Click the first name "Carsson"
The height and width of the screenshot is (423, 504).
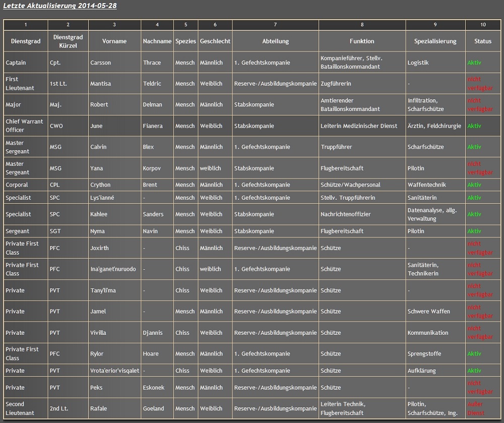[100, 63]
